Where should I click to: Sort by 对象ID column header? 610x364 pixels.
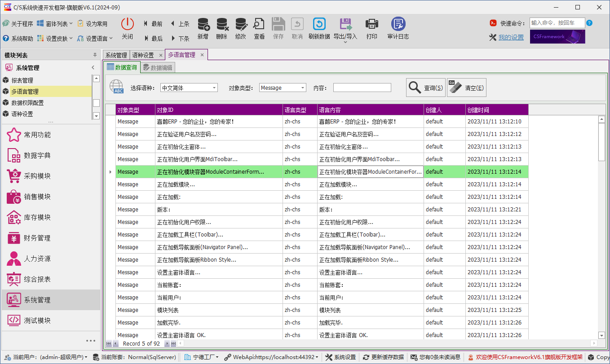(219, 110)
